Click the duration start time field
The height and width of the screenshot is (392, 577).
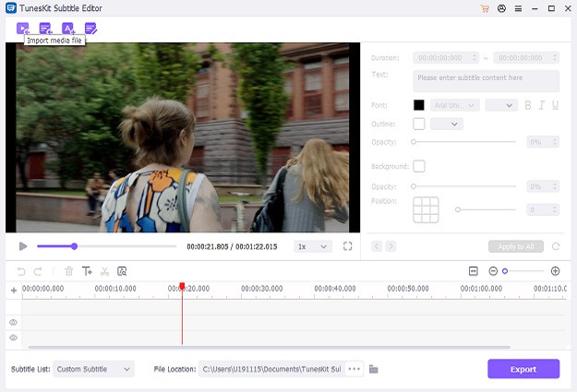coord(446,58)
